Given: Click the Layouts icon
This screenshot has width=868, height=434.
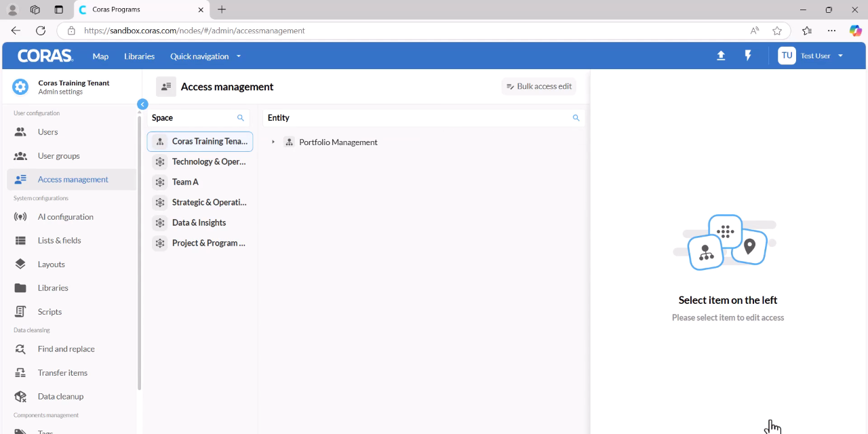Looking at the screenshot, I should [x=20, y=264].
